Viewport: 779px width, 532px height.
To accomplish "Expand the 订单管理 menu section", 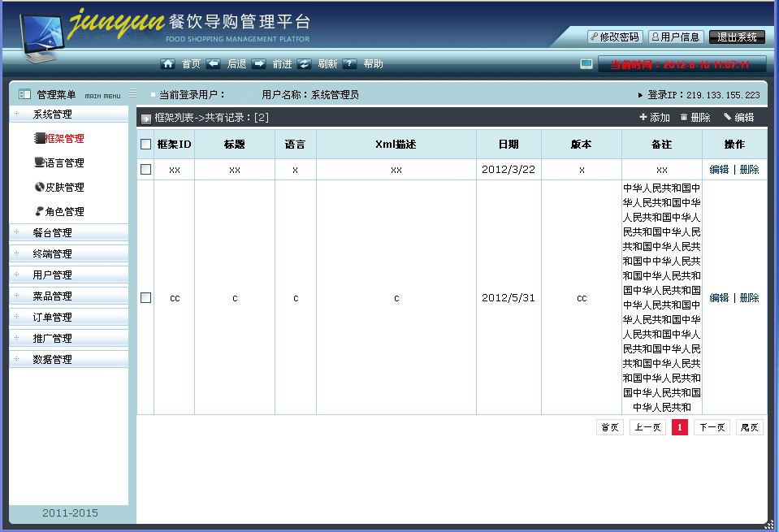I will (x=68, y=317).
